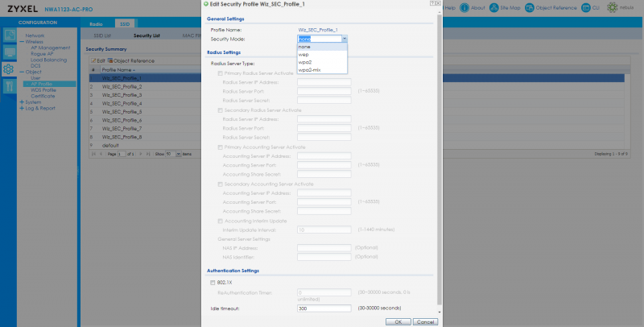The height and width of the screenshot is (327, 644).
Task: Toggle Secondary Radius Server Activate checkbox
Action: coord(220,110)
